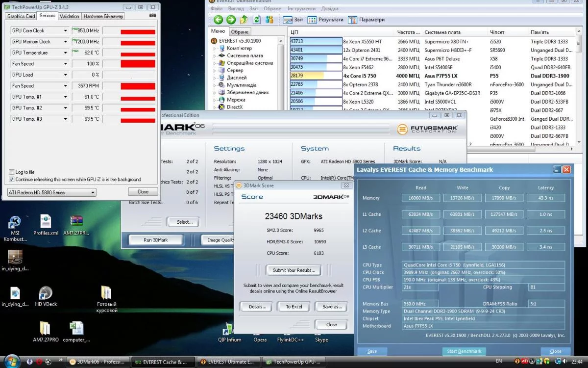The width and height of the screenshot is (588, 368).
Task: Click the Windows Start orb
Action: tap(11, 362)
